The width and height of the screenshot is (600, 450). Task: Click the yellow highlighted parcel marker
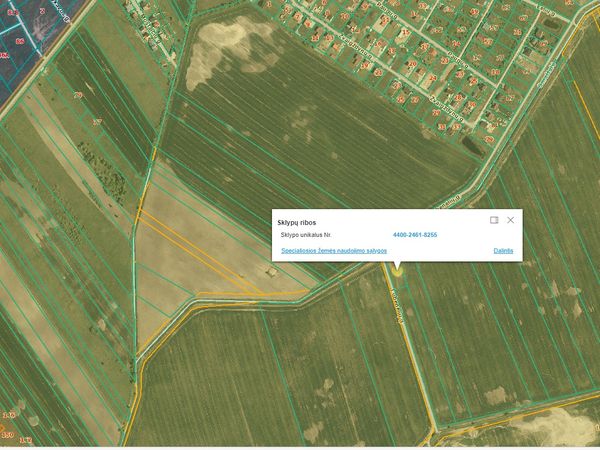pyautogui.click(x=397, y=272)
